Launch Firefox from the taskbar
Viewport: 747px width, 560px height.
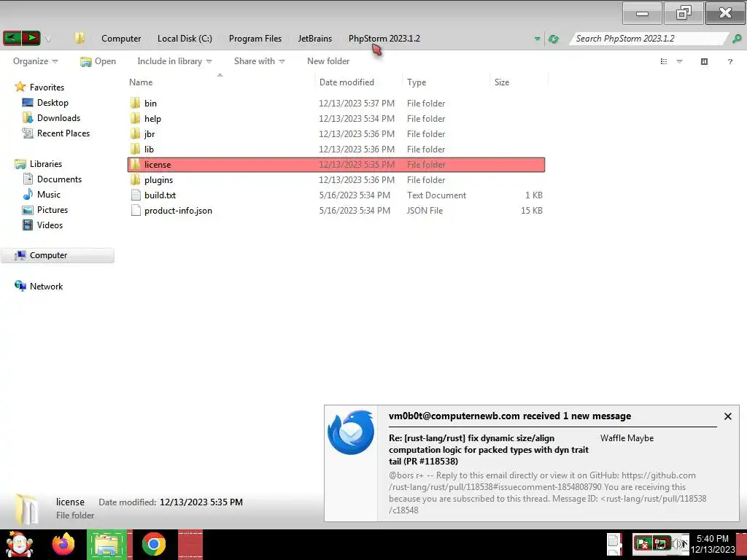tap(64, 544)
